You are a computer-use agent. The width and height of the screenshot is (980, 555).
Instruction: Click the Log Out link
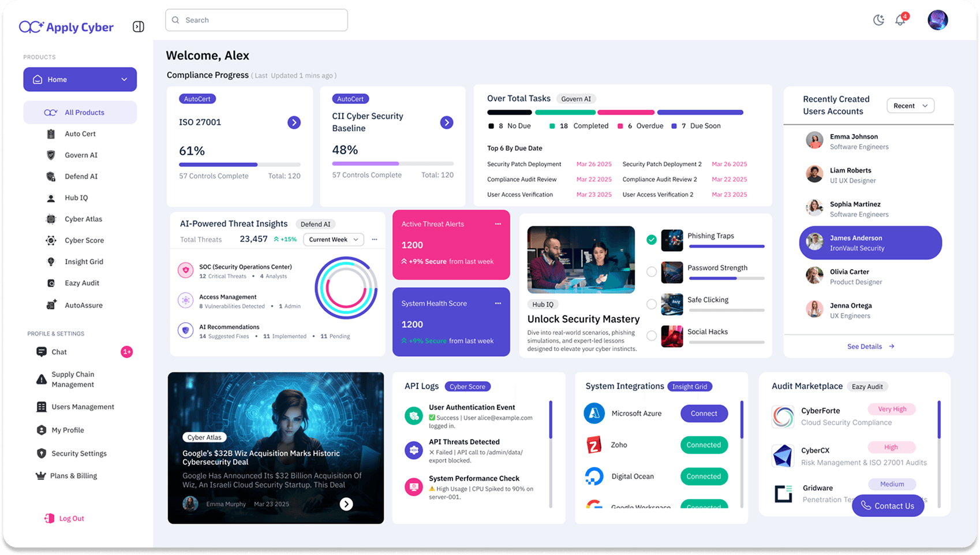tap(72, 519)
